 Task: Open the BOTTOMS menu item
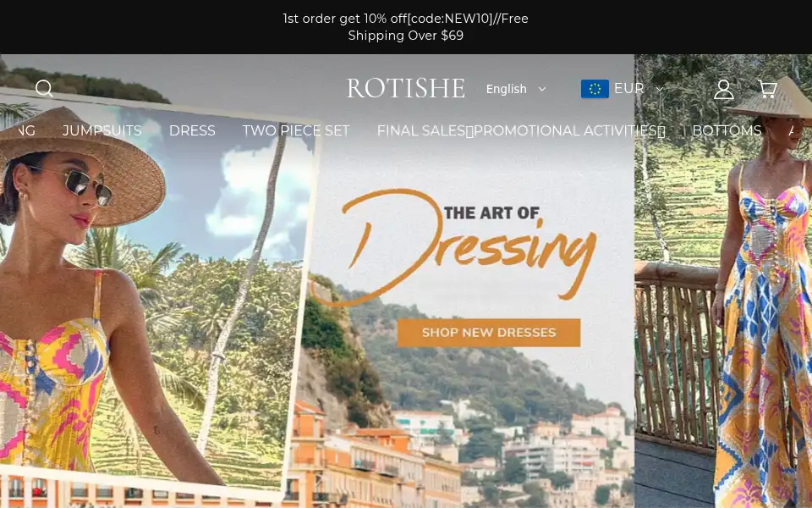pyautogui.click(x=727, y=130)
